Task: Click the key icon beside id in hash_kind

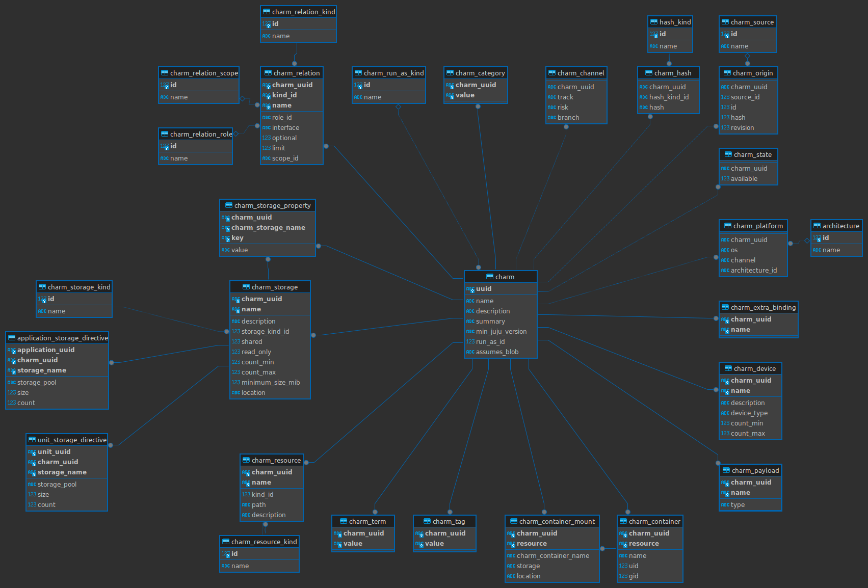Action: tap(654, 35)
